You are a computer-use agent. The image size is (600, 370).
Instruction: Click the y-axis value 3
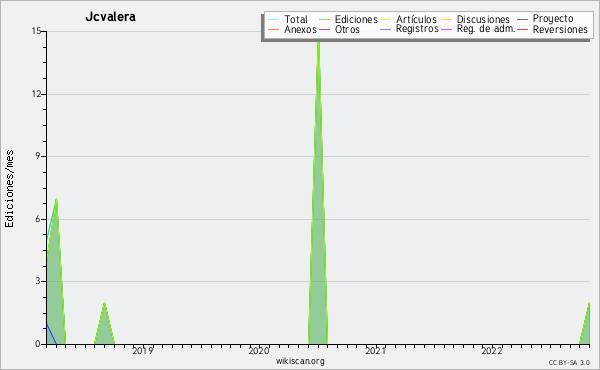38,281
